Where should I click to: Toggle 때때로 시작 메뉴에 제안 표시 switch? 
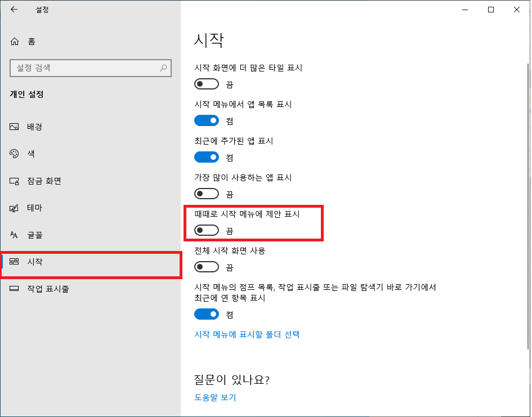(x=206, y=231)
